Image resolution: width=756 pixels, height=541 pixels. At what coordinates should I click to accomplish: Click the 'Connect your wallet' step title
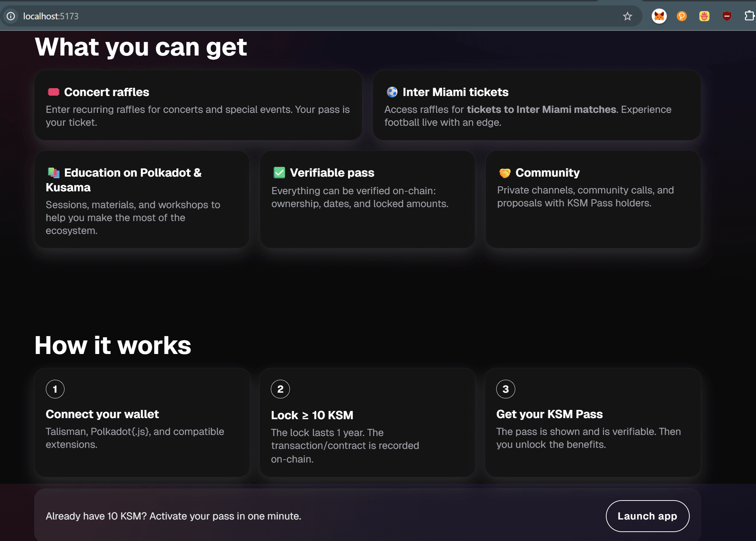click(x=102, y=414)
